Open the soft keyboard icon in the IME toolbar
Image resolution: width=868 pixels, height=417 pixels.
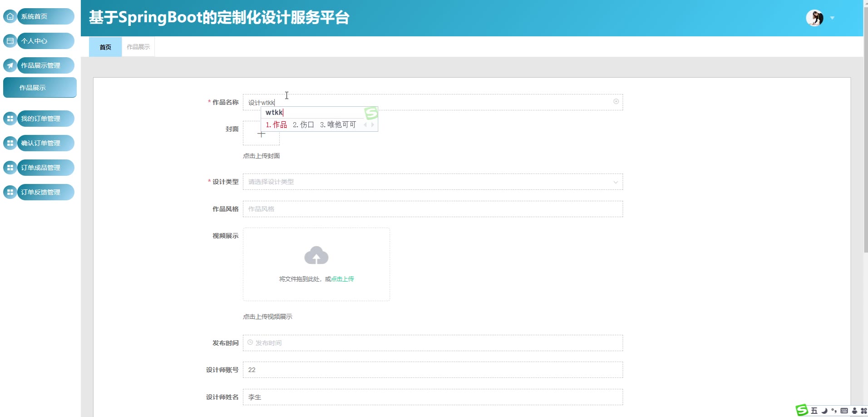[844, 411]
